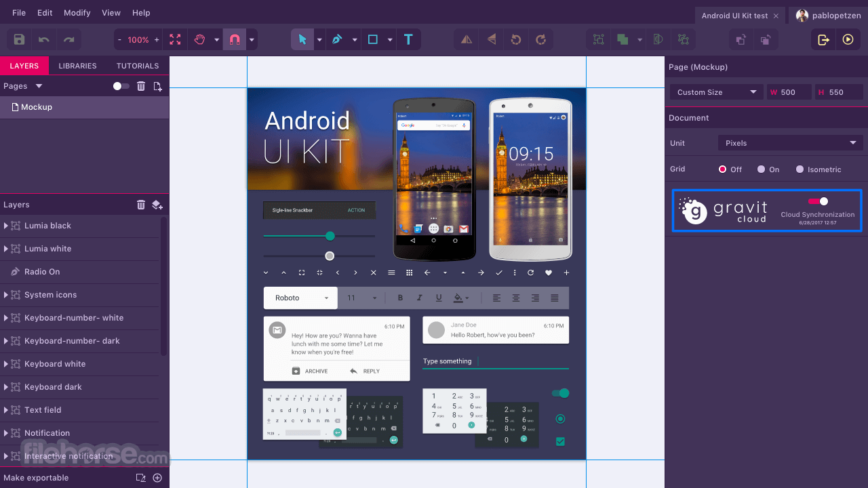Click the Fit to screen icon
This screenshot has width=868, height=488.
[175, 40]
